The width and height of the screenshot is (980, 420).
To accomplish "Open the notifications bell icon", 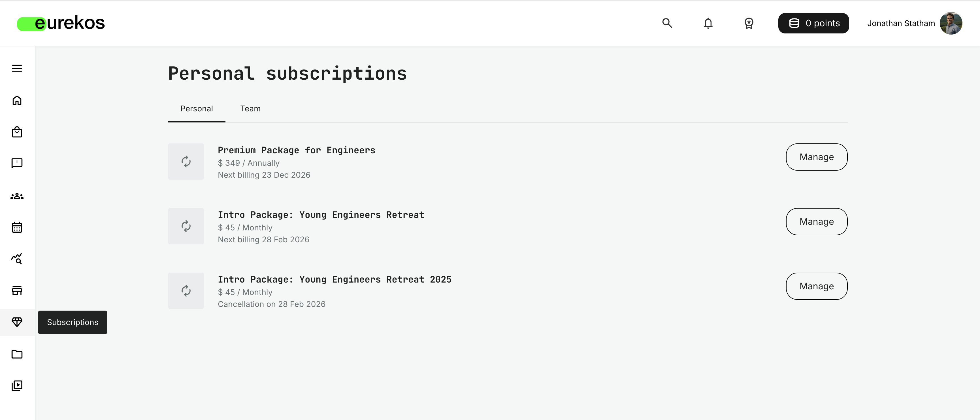I will coord(708,23).
